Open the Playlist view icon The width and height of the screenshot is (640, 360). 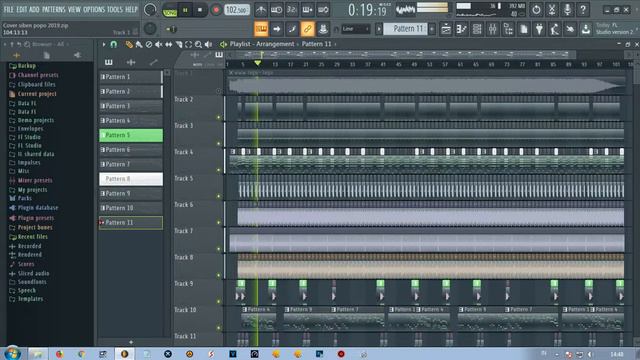[446, 29]
